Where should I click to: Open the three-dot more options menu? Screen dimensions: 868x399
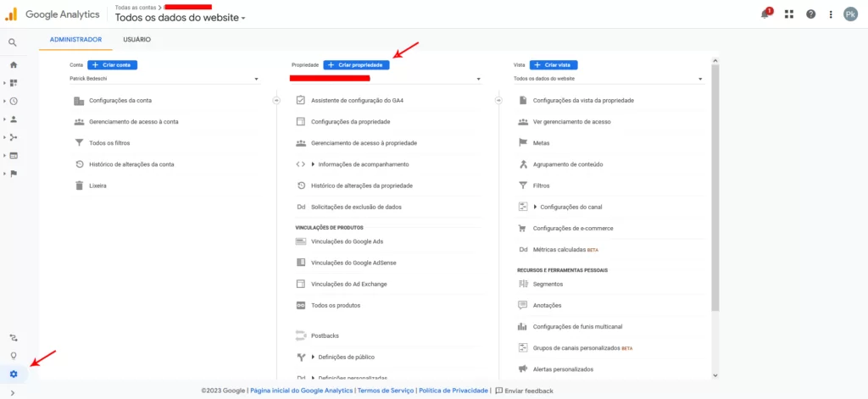831,14
